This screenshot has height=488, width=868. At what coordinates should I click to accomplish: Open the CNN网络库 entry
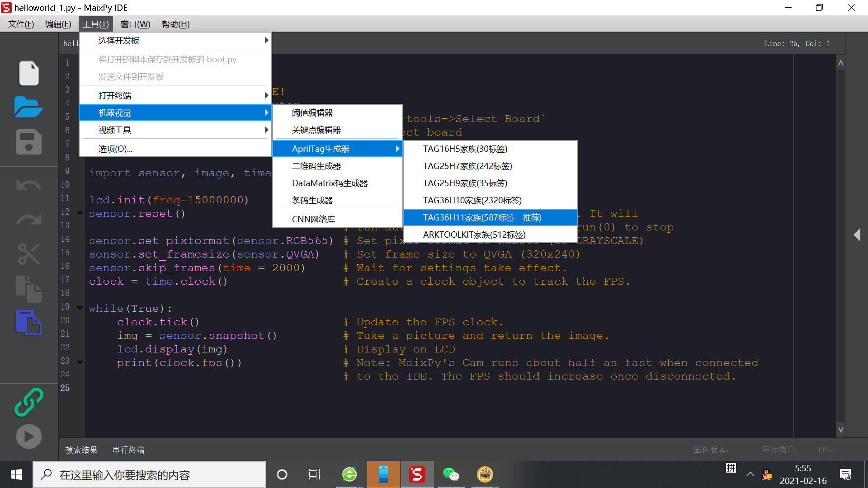point(338,219)
